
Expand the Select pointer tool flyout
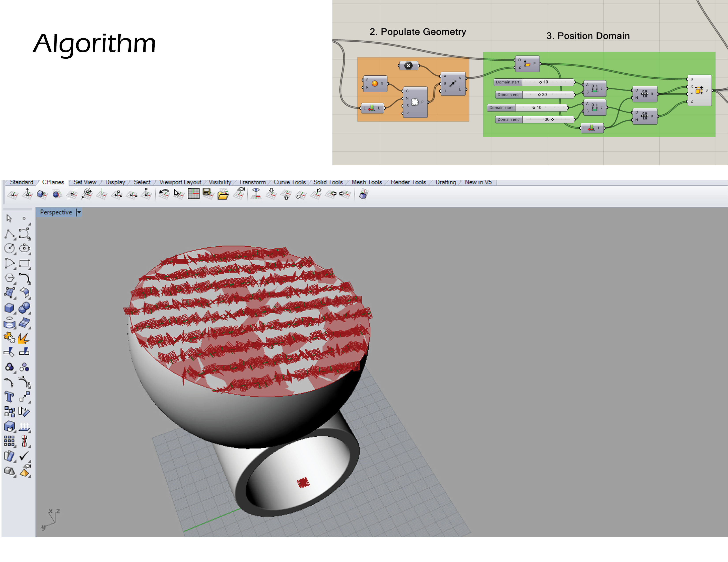pos(29,224)
